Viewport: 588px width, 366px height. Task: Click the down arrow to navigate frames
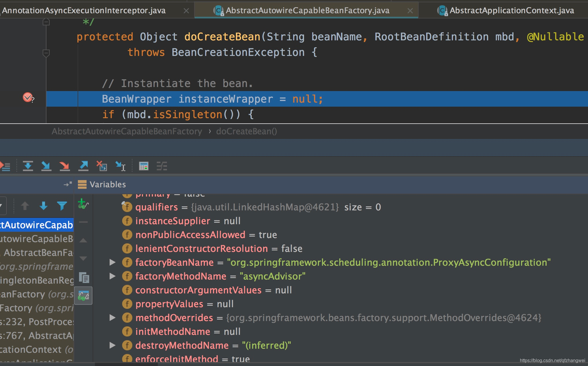point(43,206)
